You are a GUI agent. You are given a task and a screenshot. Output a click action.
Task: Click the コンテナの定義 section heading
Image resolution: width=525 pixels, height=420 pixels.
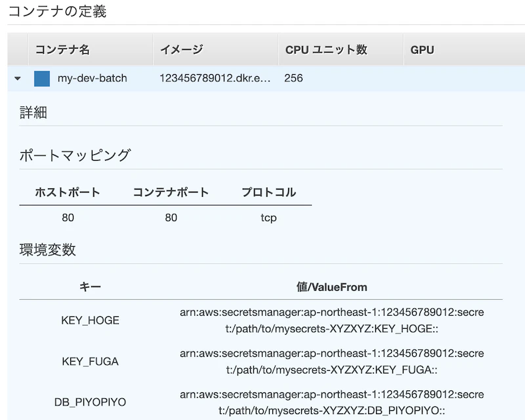click(x=57, y=11)
